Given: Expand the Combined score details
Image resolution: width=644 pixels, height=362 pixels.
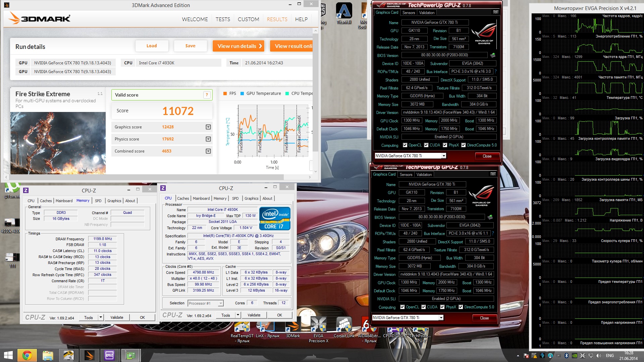Looking at the screenshot, I should click(208, 151).
